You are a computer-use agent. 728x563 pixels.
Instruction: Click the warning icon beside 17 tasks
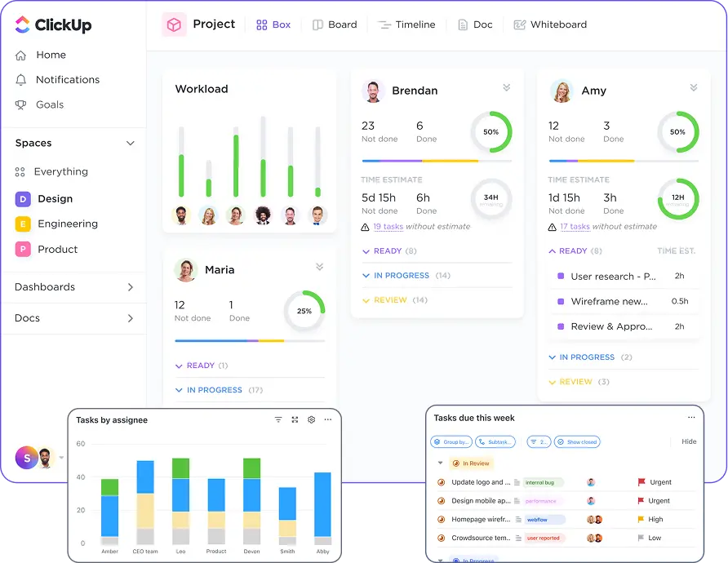tap(552, 227)
